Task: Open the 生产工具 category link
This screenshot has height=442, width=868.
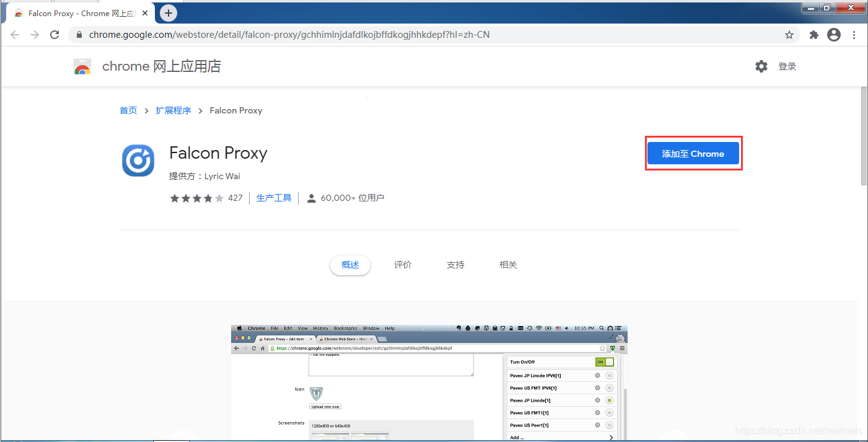Action: click(274, 198)
